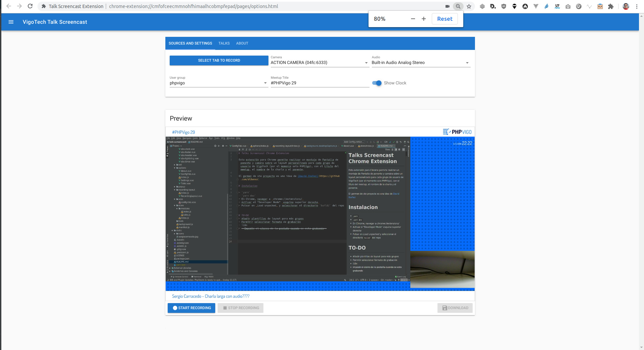Open the Chrome three-dot menu
Image resolution: width=644 pixels, height=350 pixels.
[x=637, y=6]
